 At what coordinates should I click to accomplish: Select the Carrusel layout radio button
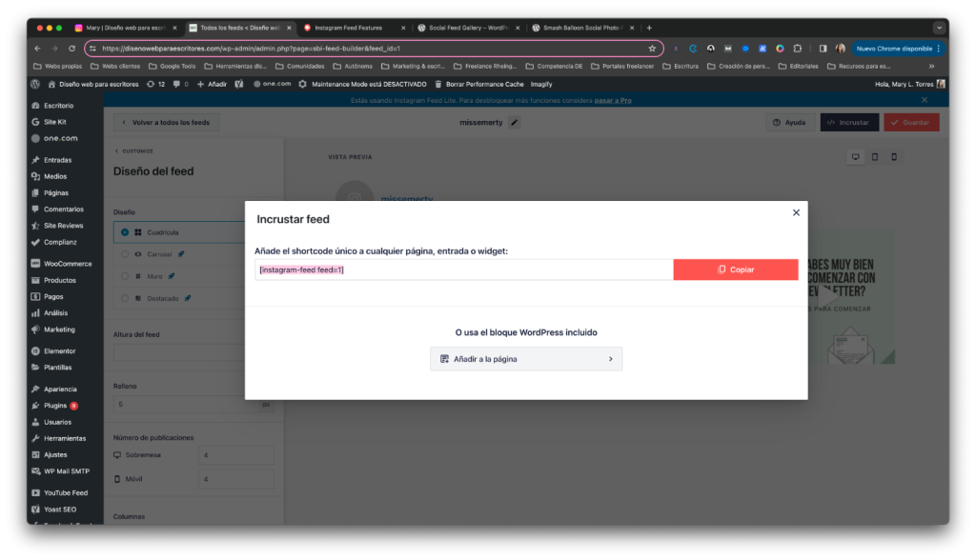[125, 254]
